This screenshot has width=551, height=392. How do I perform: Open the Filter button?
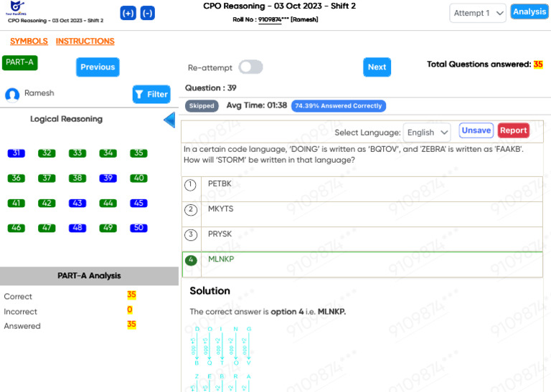click(x=151, y=94)
